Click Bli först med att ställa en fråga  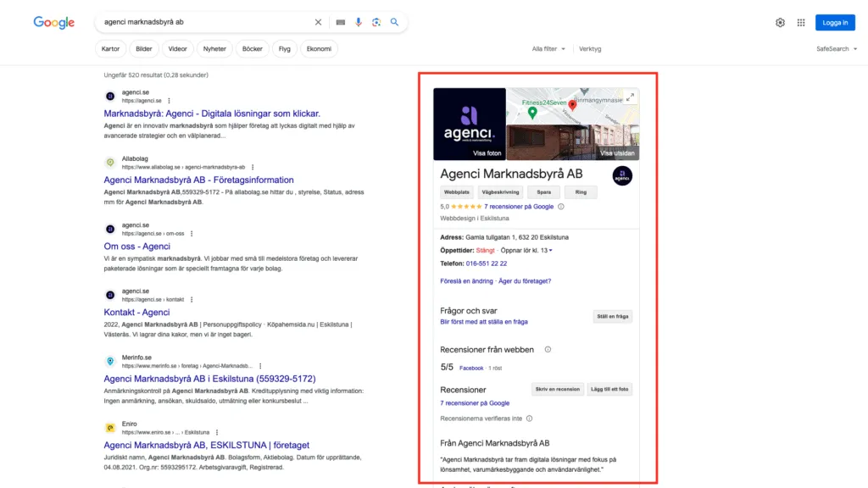(484, 321)
